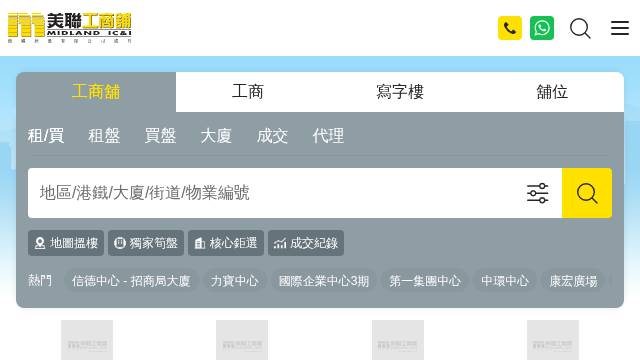Screen dimensions: 640x360
Task: Open WhatsApp chat via green icon
Action: point(542,28)
